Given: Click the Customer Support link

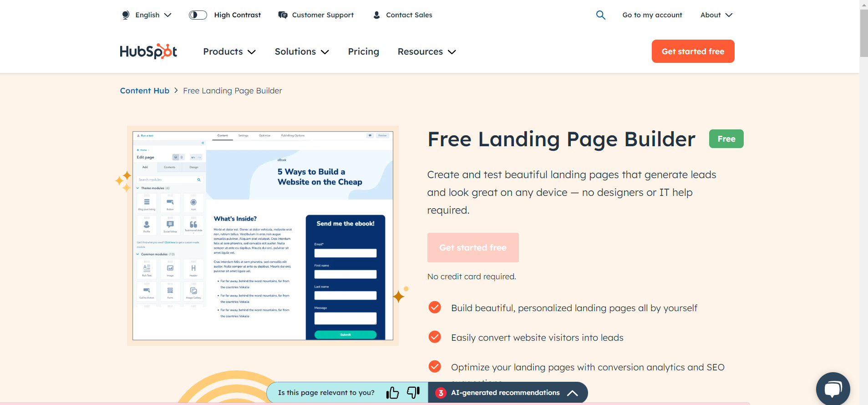Looking at the screenshot, I should (323, 15).
